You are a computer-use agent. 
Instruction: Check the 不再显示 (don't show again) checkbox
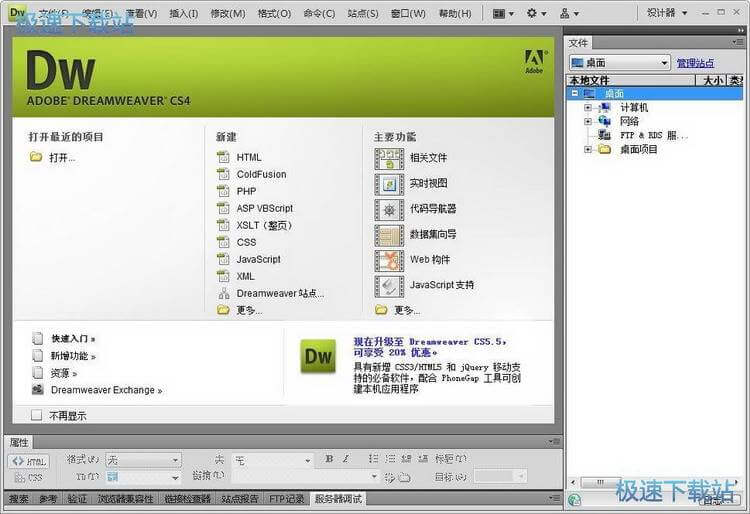[x=36, y=415]
